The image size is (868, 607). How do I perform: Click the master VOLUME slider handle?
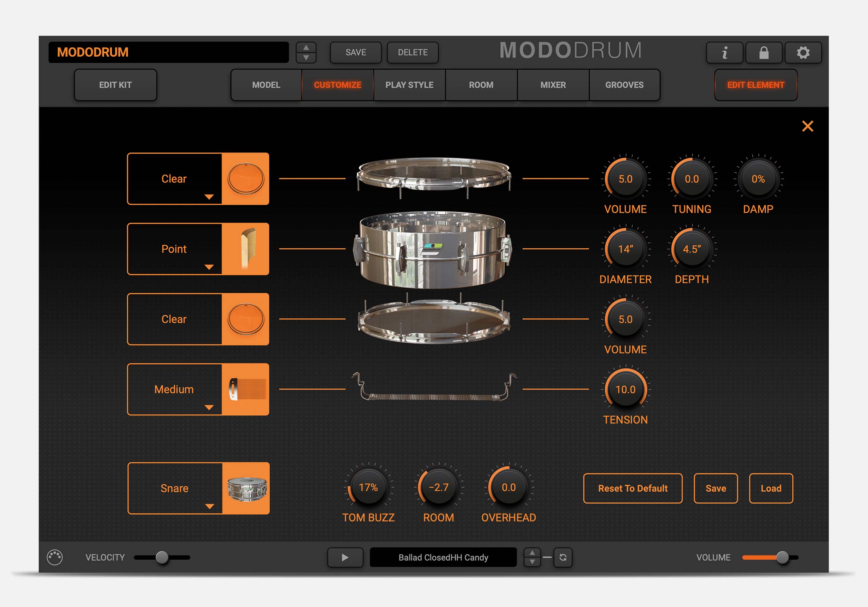point(782,557)
